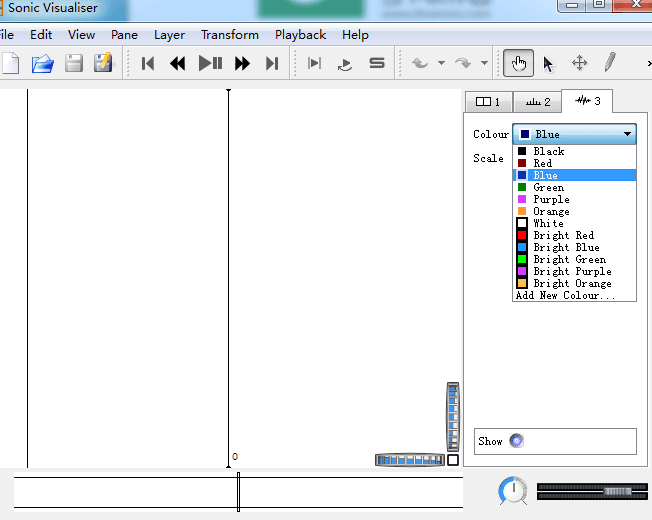
Task: Pick the Orange colour swatch
Action: click(x=551, y=211)
